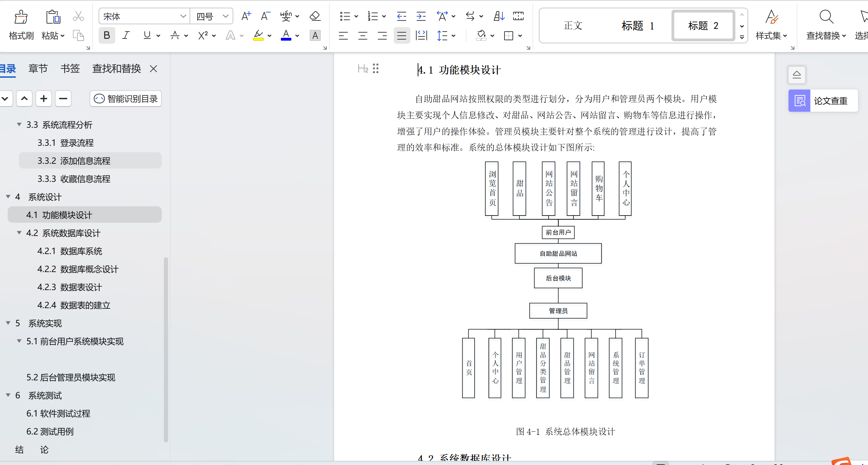Apply the 正文 style

click(573, 25)
